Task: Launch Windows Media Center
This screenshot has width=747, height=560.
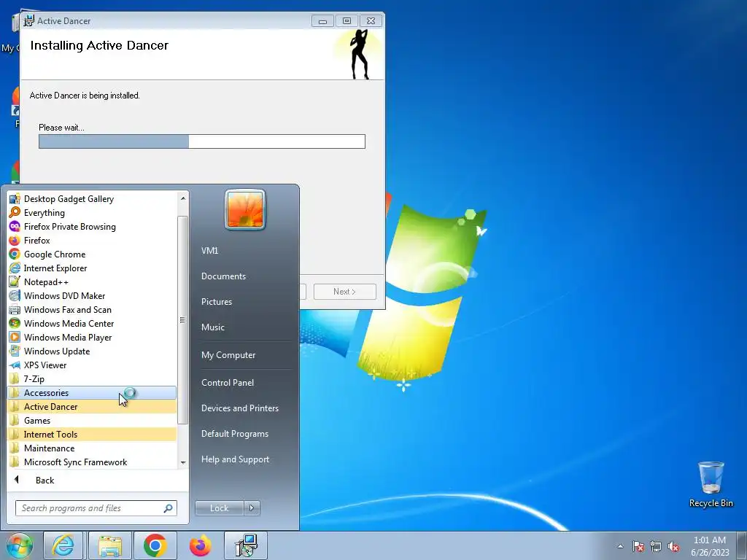Action: click(92, 323)
